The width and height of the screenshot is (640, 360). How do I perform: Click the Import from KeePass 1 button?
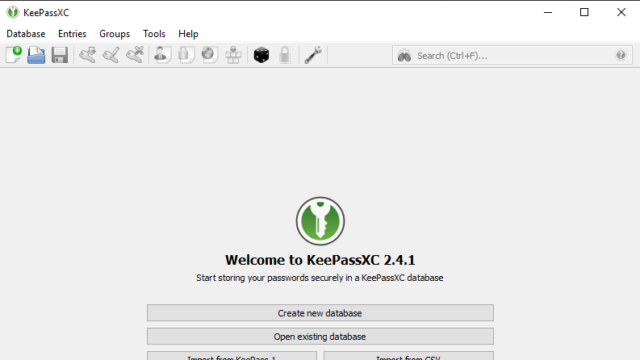pos(232,356)
